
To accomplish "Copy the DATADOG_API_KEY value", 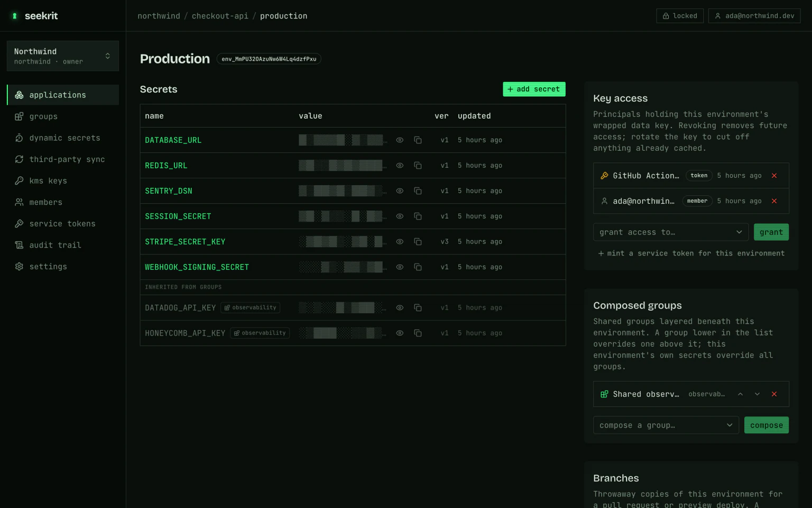I will coord(418,307).
